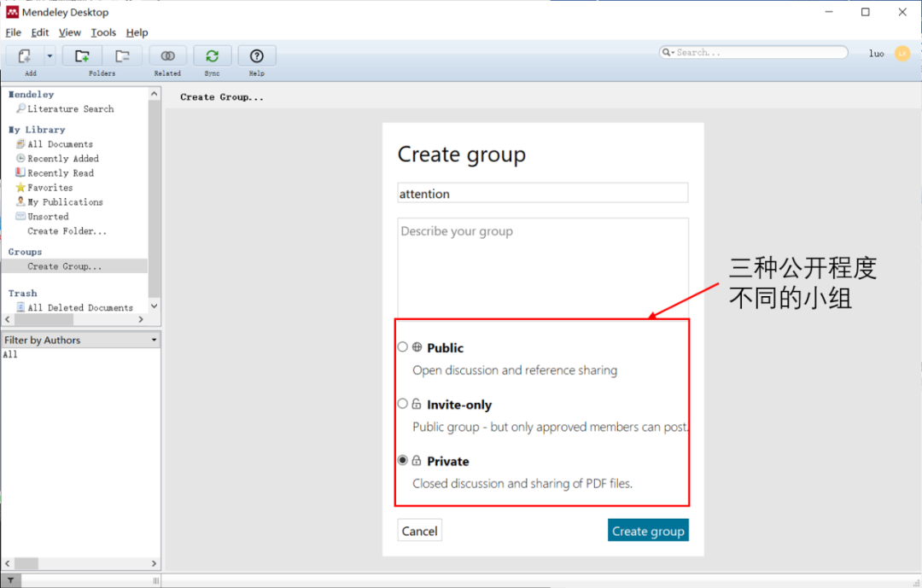Click text Closed discussion and sharing of PDF files
Screen dimensions: 922x588
522,483
